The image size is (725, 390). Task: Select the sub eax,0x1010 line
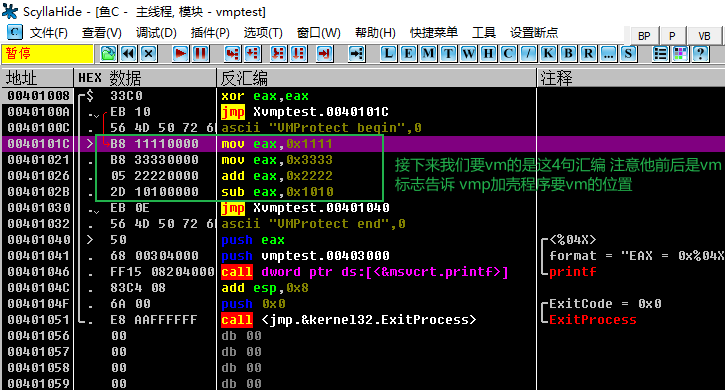(362, 192)
